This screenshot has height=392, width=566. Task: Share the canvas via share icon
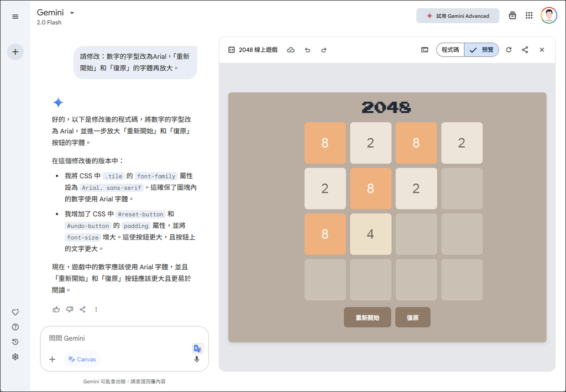[525, 50]
